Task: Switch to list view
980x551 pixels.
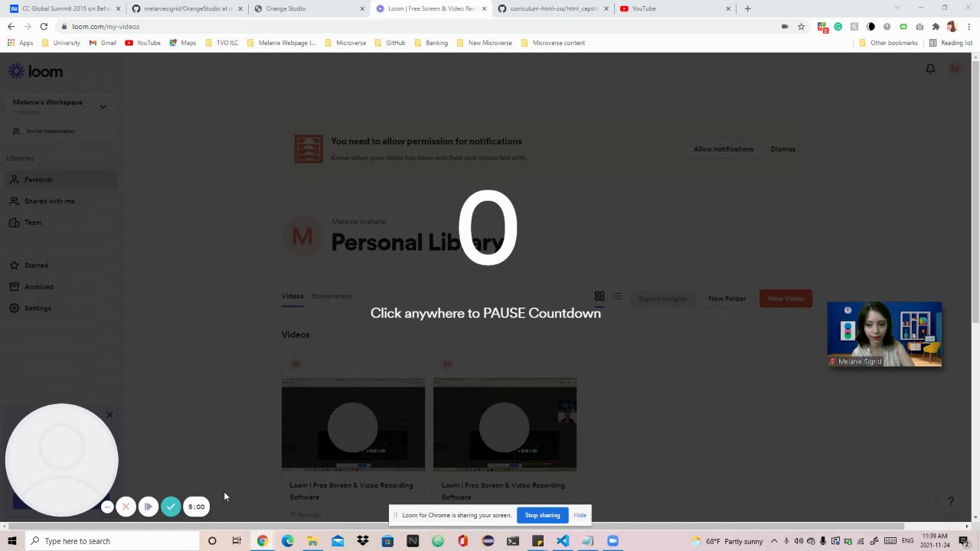Action: pyautogui.click(x=618, y=296)
